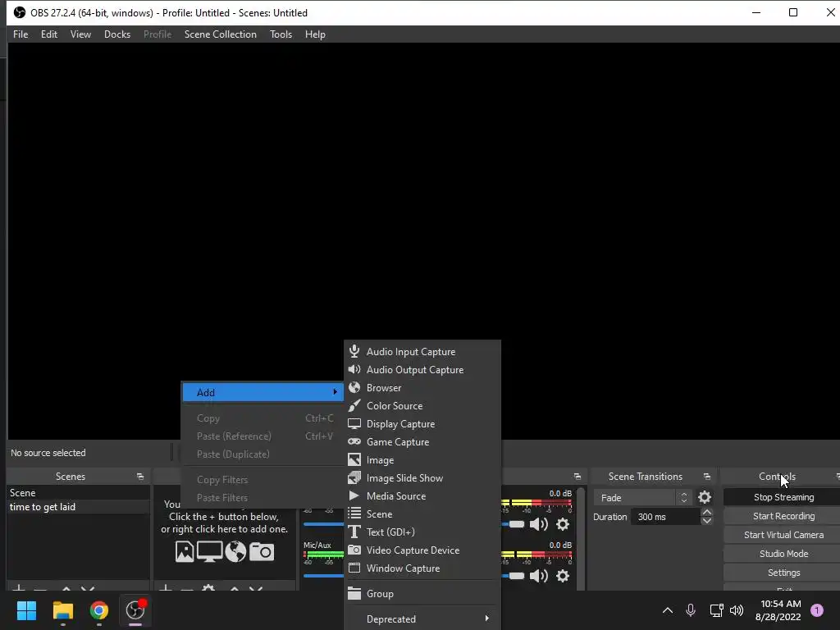Add a Game Capture source
840x630 pixels.
(x=422, y=442)
